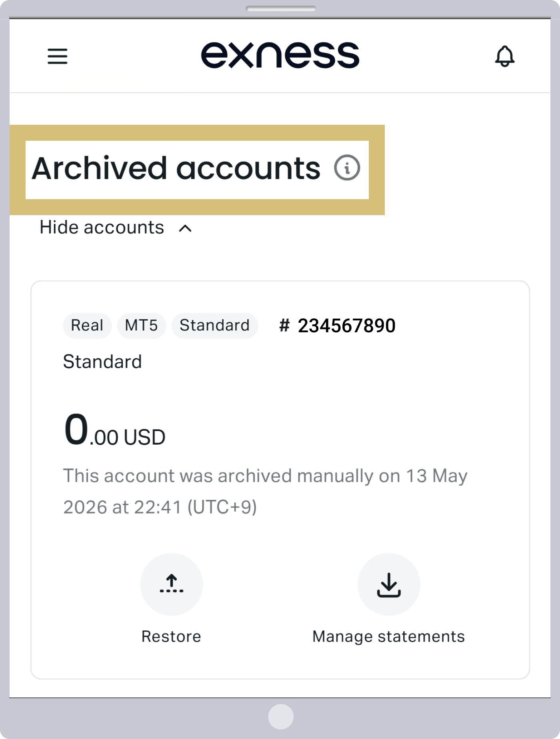The height and width of the screenshot is (739, 560).
Task: Open the notifications bell
Action: (505, 56)
